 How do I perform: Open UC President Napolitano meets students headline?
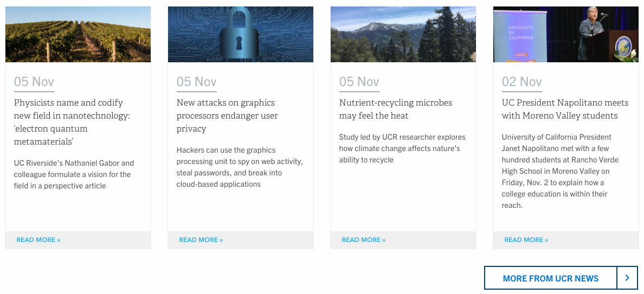pyautogui.click(x=565, y=109)
